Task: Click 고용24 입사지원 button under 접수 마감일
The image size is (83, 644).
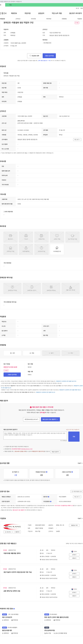Action: (x=12, y=374)
